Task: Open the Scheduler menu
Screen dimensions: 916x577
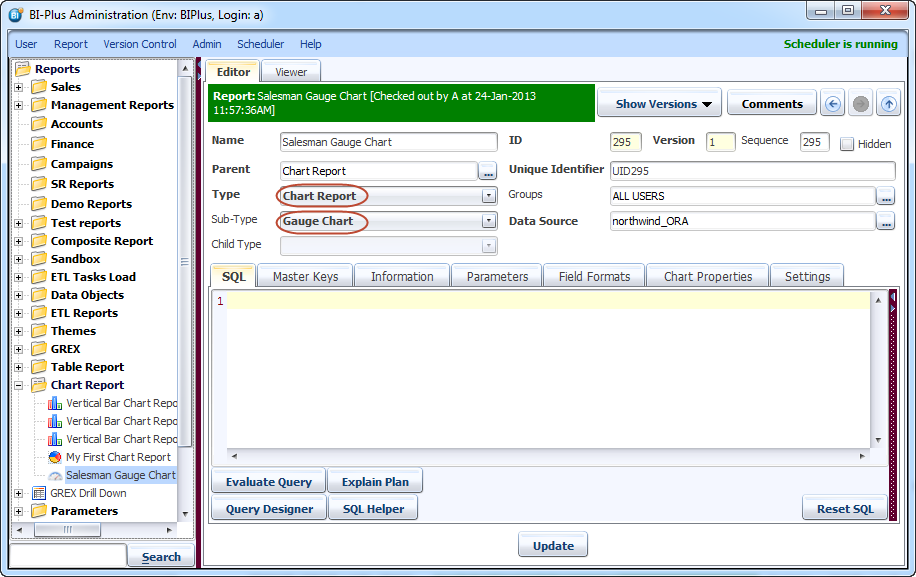Action: [260, 44]
